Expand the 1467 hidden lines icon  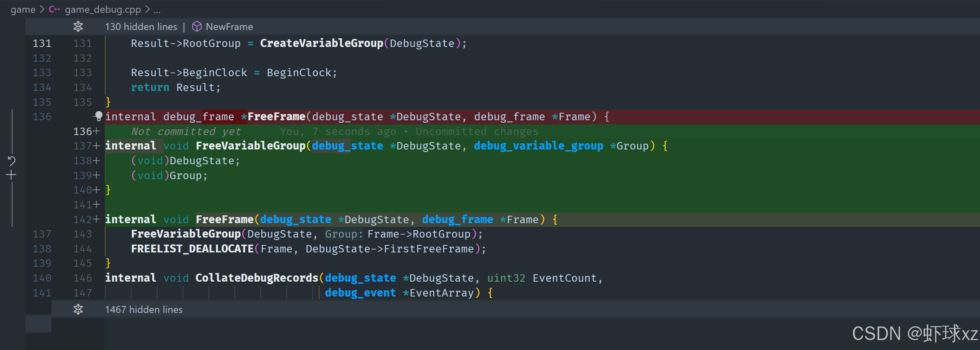78,309
